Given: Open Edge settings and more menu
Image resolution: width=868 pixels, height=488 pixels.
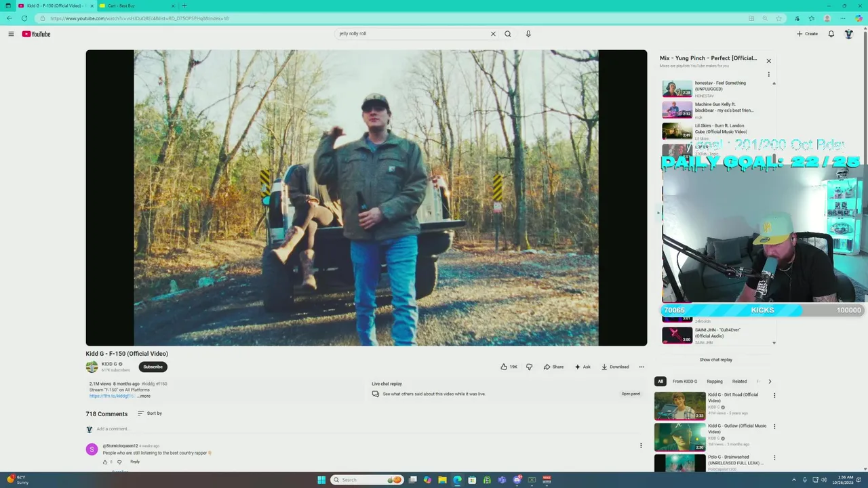Looking at the screenshot, I should pyautogui.click(x=843, y=18).
